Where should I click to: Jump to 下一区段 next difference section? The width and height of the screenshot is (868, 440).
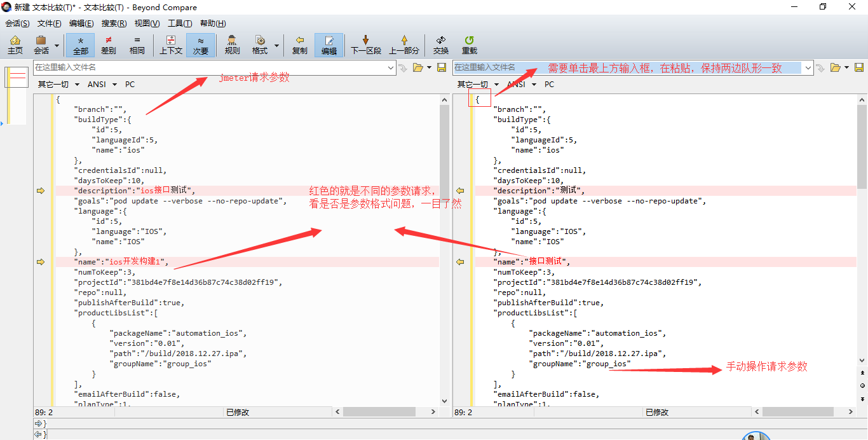[366, 45]
